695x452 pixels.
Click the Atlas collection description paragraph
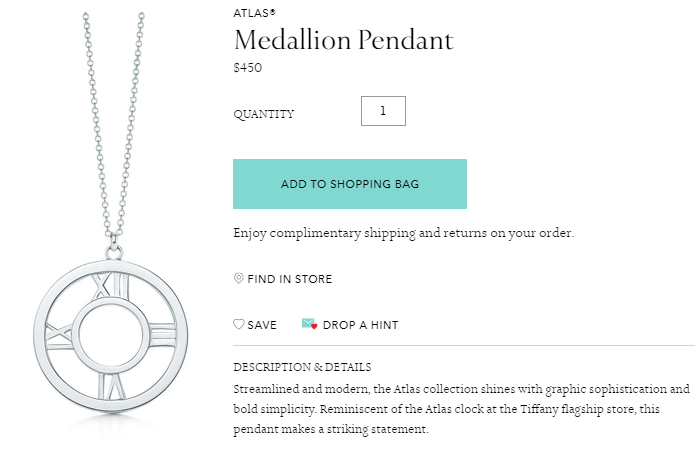tap(461, 408)
